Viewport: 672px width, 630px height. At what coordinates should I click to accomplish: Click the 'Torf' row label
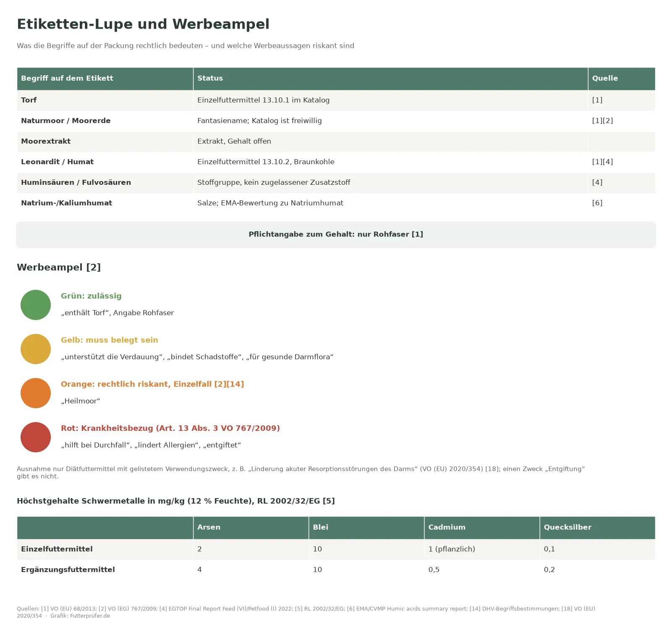pyautogui.click(x=29, y=100)
